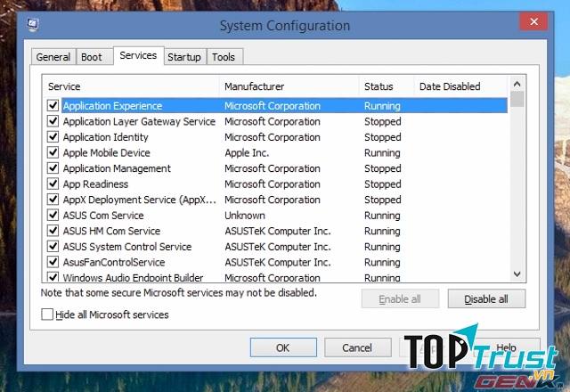Toggle the AsusFanControlService checkbox
This screenshot has width=570, height=392.
53,263
